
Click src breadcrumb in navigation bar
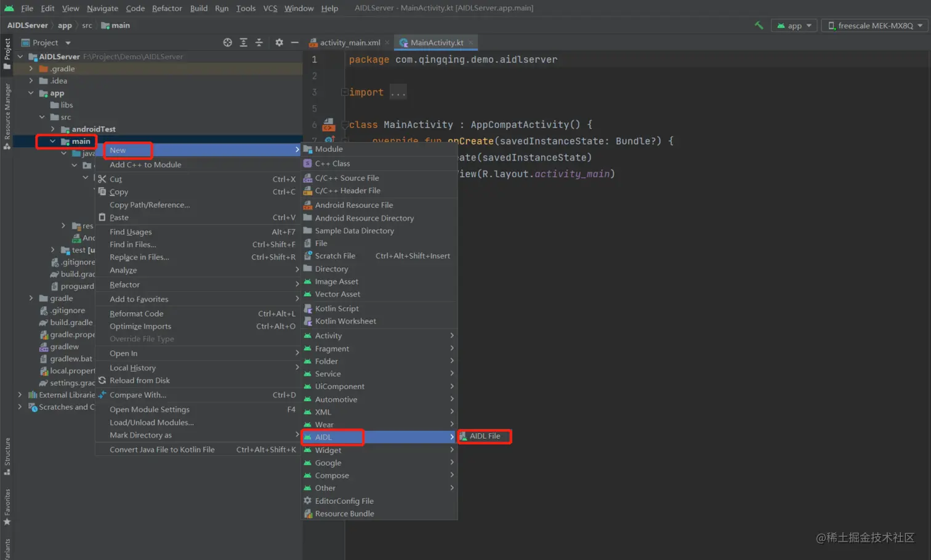[x=87, y=25]
